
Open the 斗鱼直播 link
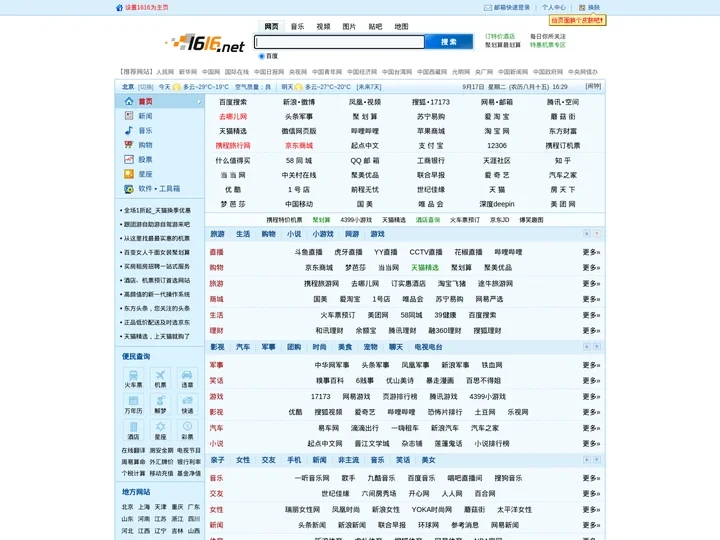click(309, 252)
